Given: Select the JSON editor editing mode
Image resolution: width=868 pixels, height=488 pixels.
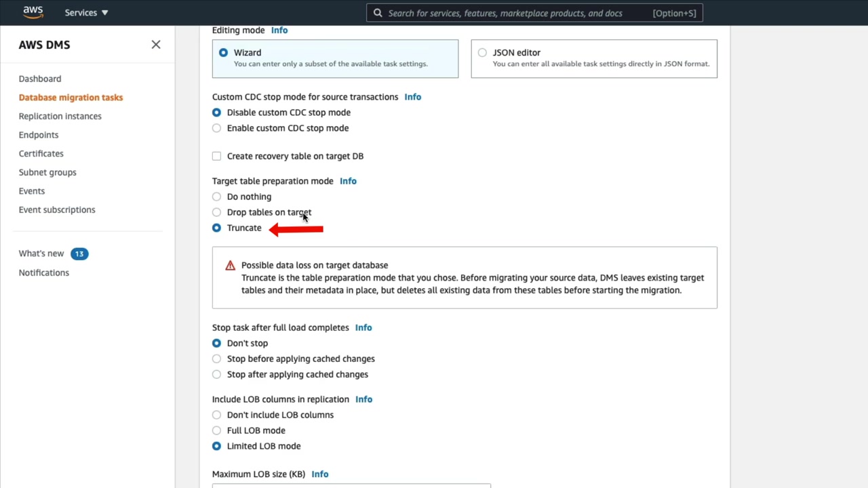Looking at the screenshot, I should pos(482,53).
